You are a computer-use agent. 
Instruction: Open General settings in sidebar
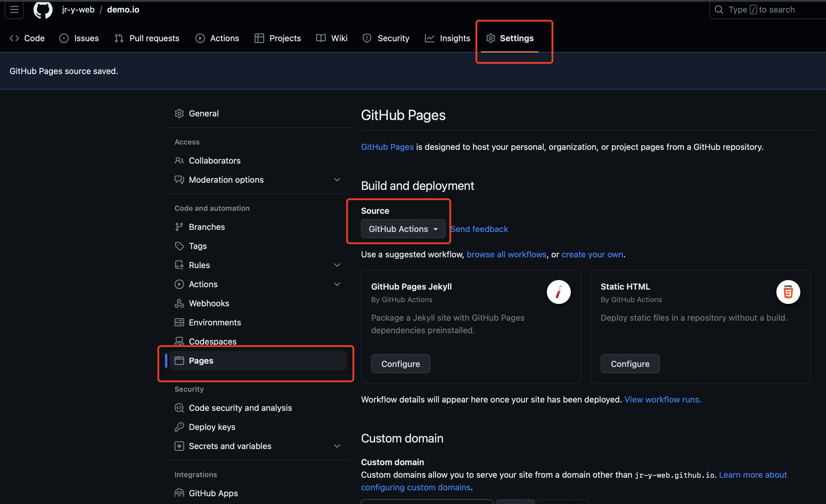tap(258, 113)
